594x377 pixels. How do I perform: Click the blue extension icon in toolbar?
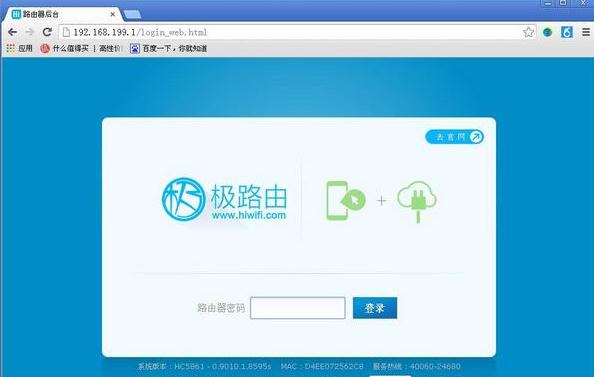click(567, 32)
